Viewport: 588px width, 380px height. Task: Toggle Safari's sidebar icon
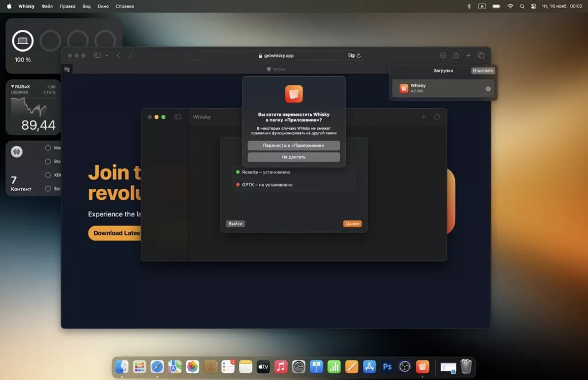tap(98, 56)
